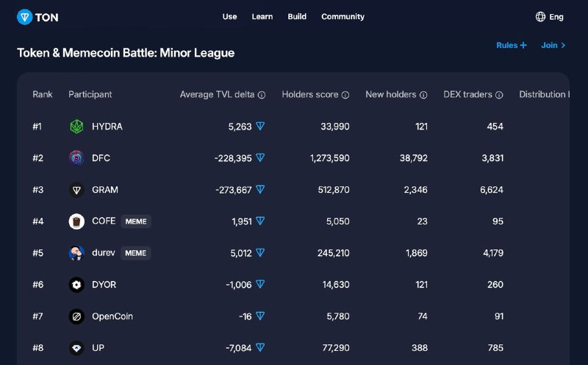Click the DYOR token icon
Viewport: 588px width, 365px height.
pyautogui.click(x=76, y=285)
